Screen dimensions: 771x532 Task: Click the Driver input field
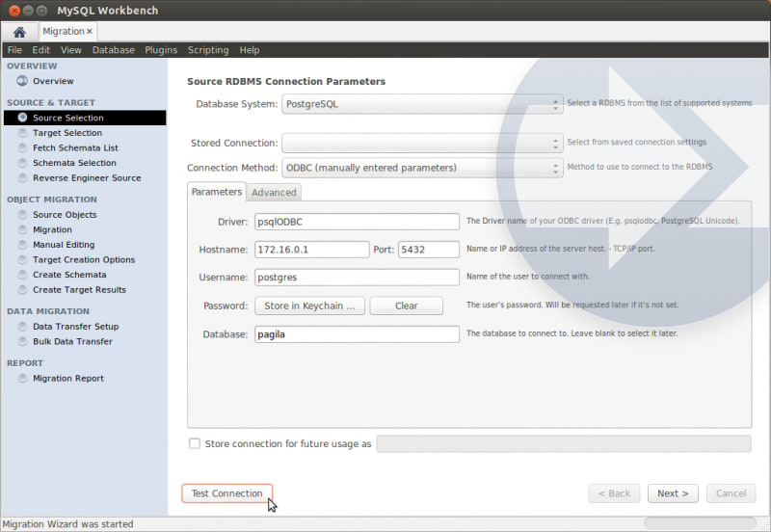tap(357, 222)
